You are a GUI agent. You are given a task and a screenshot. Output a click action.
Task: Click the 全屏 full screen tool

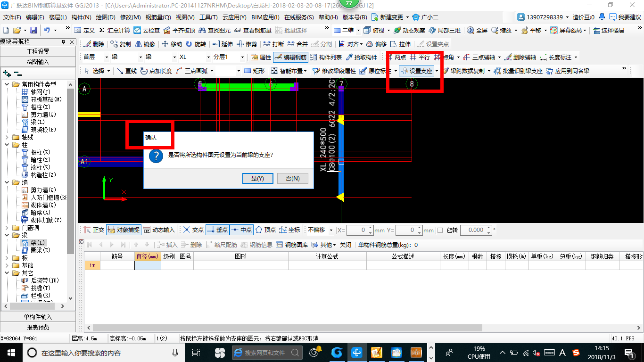point(477,30)
